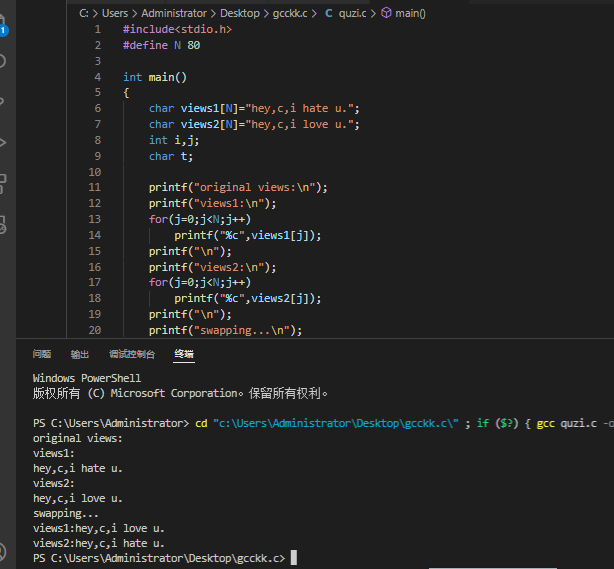Open the 'gcckk.c' folder breadcrumb

pyautogui.click(x=290, y=13)
